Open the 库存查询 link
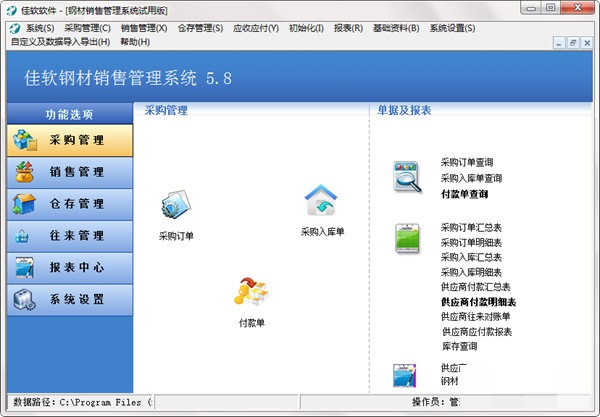 (x=460, y=347)
